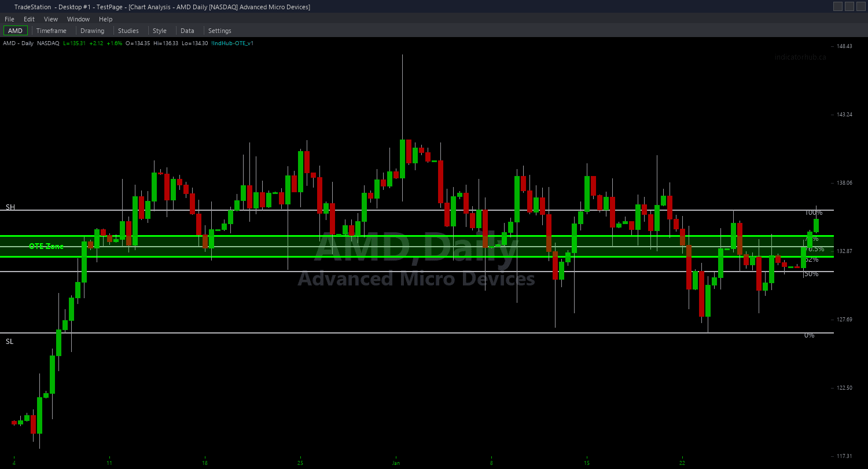The height and width of the screenshot is (469, 868).
Task: Open the Data toolbar menu
Action: coord(187,30)
